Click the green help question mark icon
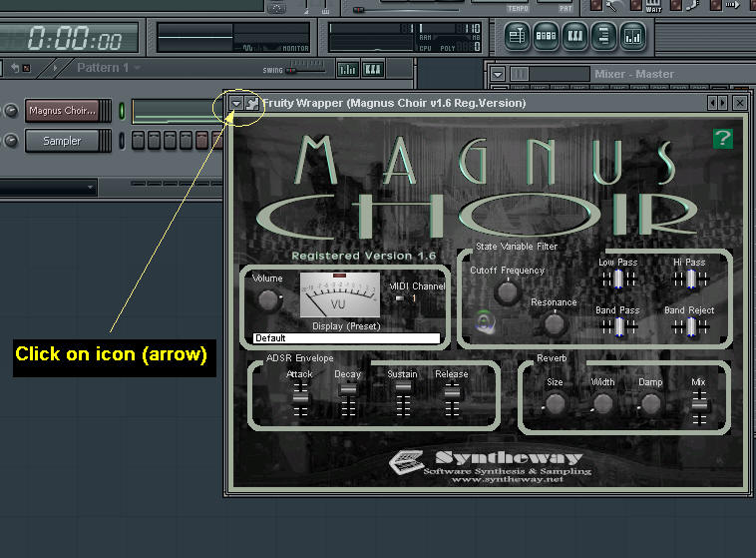 (x=722, y=139)
